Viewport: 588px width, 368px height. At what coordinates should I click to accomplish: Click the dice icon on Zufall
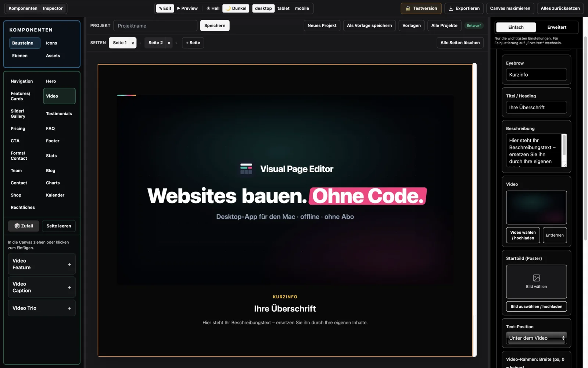[x=17, y=226]
